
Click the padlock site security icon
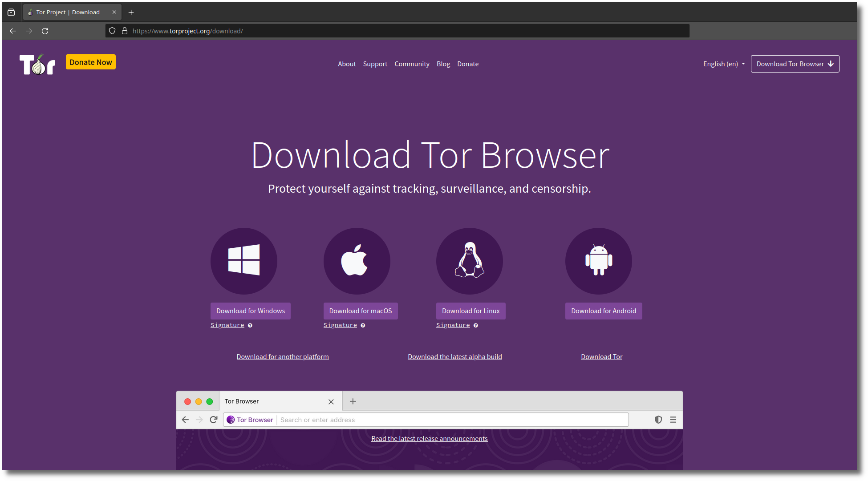point(125,31)
